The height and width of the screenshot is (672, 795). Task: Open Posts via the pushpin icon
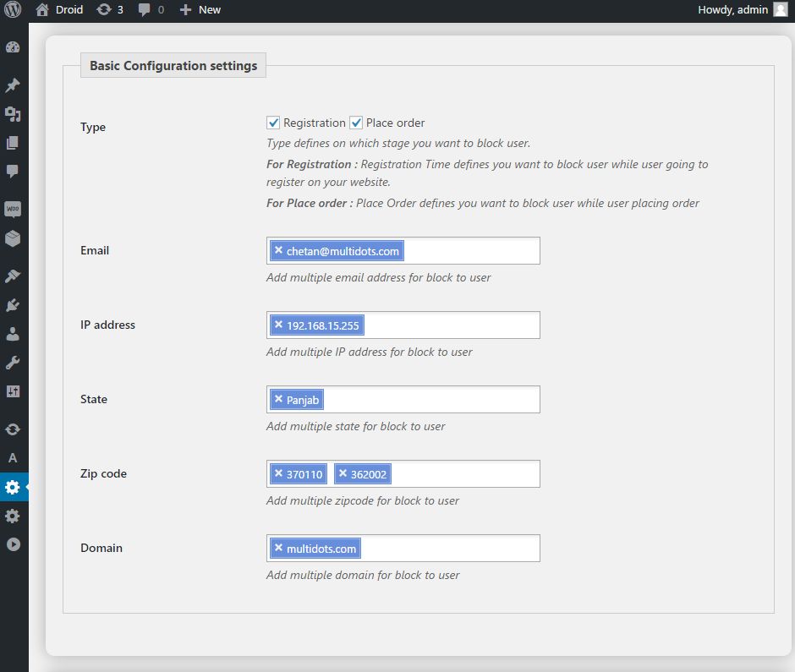(13, 85)
